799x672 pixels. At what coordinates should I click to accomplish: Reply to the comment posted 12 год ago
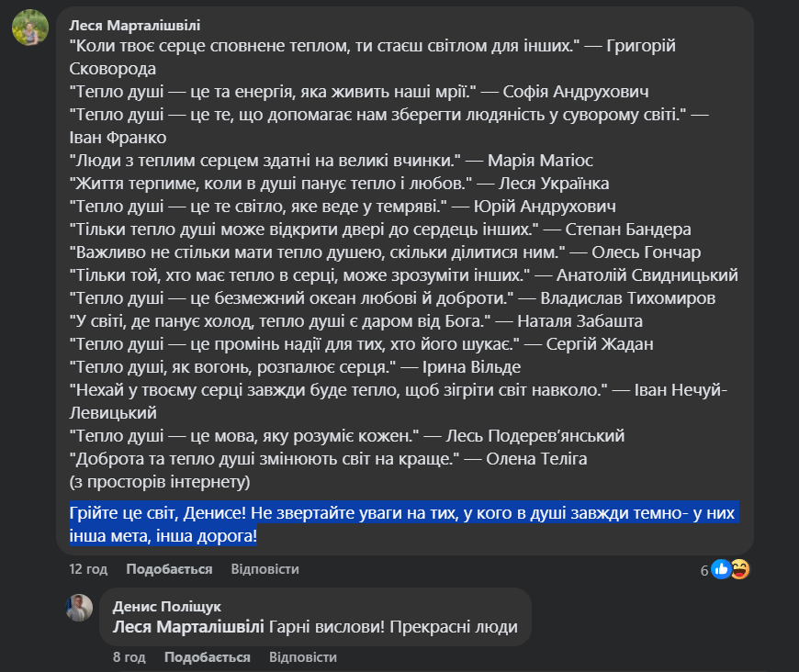(264, 569)
